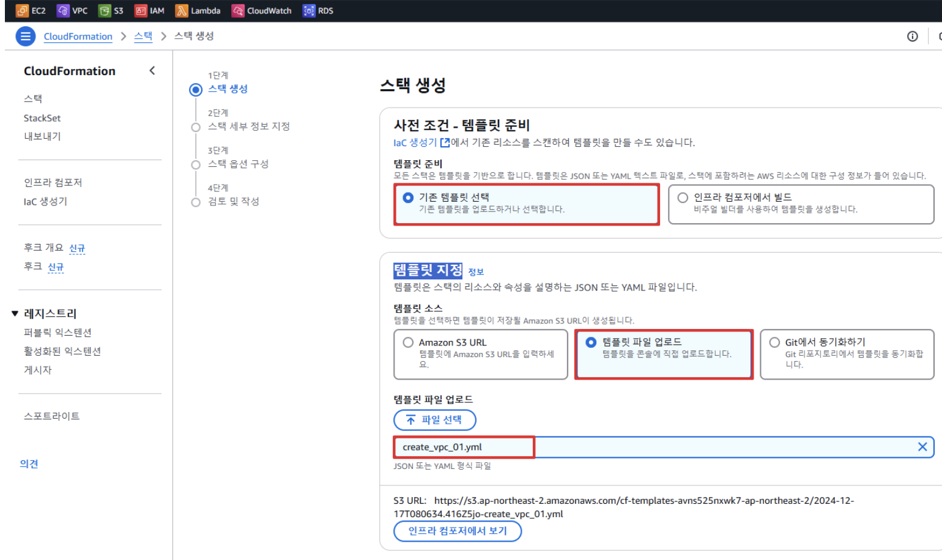Open 활성화된 익스텐션 under registry
Image resolution: width=942 pixels, height=560 pixels.
[62, 351]
